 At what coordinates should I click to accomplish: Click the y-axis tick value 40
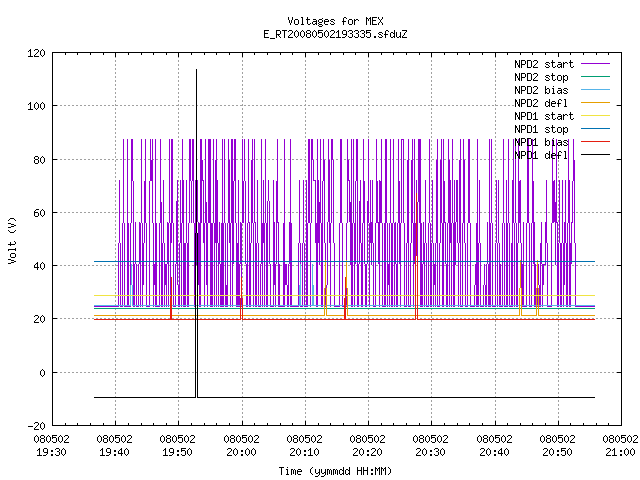[39, 266]
